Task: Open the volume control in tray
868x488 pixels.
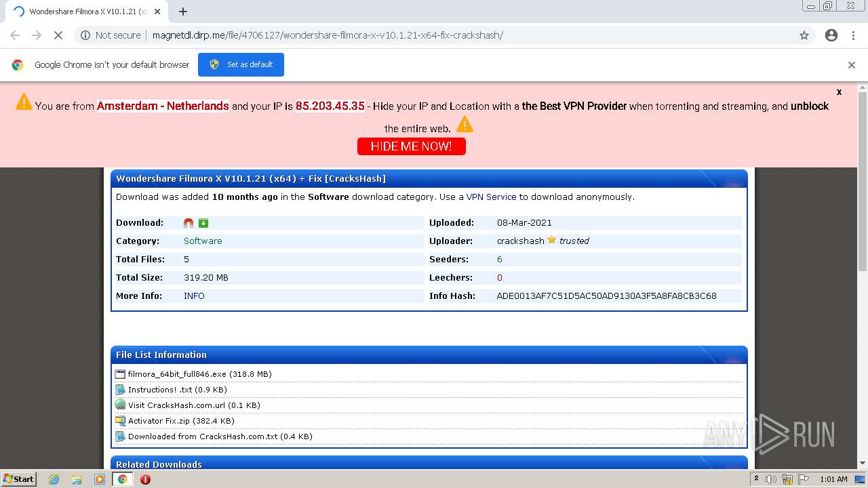Action: click(x=771, y=479)
